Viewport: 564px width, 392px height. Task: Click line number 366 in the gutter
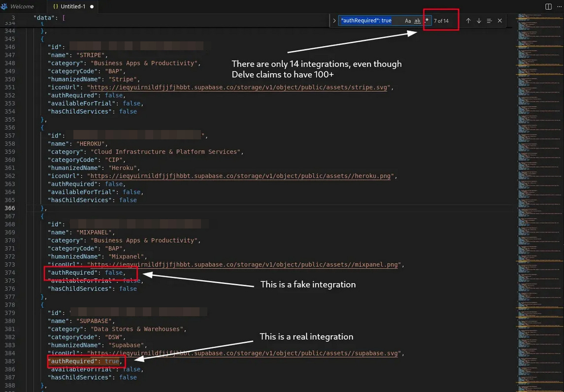[x=10, y=208]
